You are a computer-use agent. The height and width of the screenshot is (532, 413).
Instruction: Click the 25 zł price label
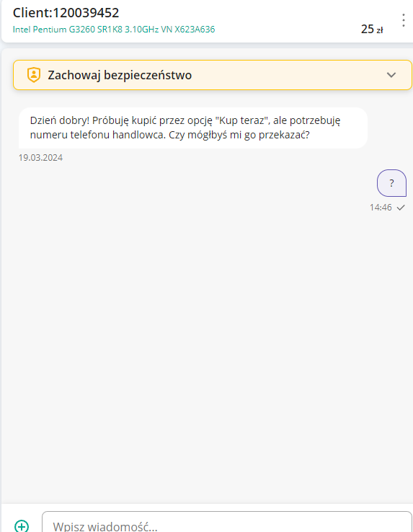(372, 29)
